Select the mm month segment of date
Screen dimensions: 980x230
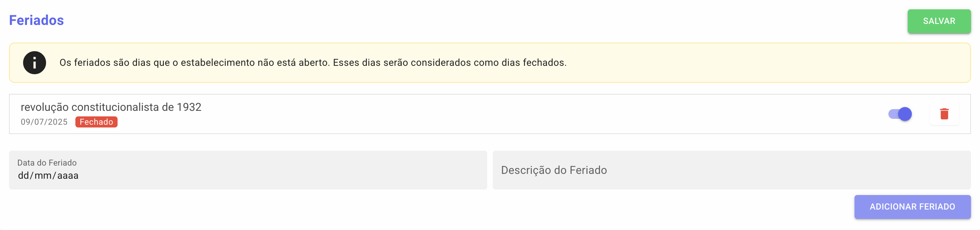[x=43, y=176]
